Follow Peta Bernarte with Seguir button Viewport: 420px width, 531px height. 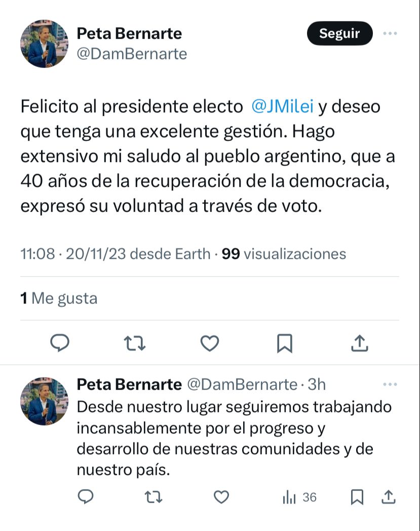coord(339,33)
